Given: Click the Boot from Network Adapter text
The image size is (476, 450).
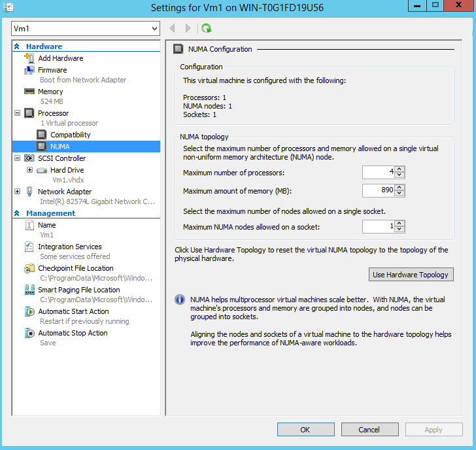Looking at the screenshot, I should pyautogui.click(x=83, y=80).
